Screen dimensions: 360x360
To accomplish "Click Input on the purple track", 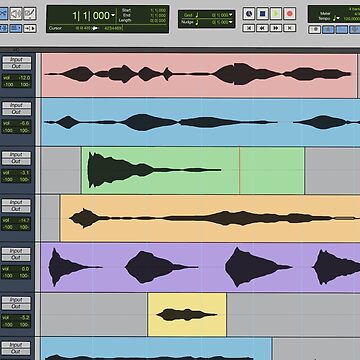I will 16,251.
